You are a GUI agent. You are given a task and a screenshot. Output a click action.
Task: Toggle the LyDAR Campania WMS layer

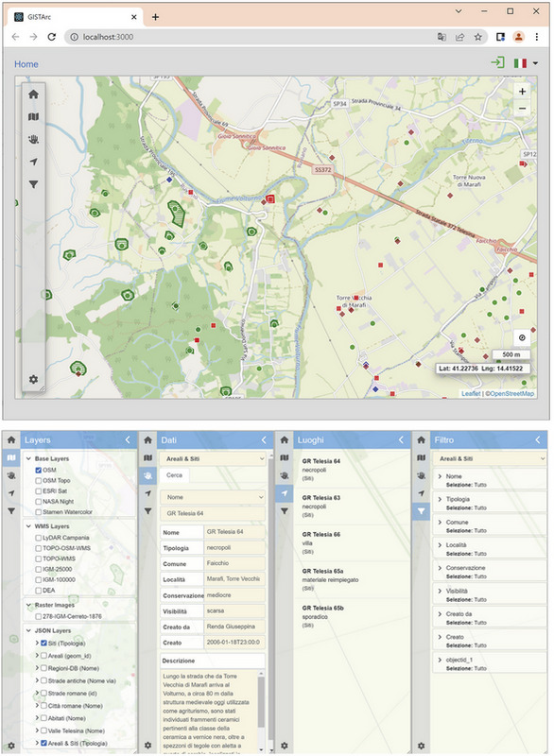point(38,538)
